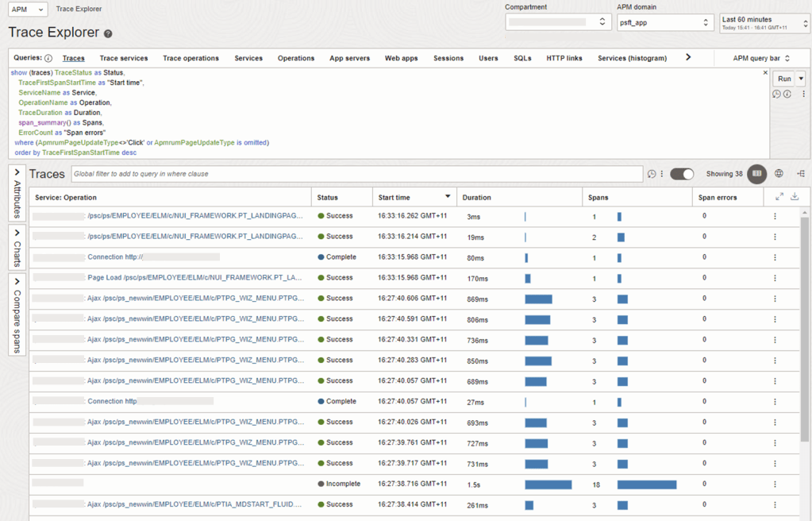Click the global filter input field
The image size is (812, 521).
click(356, 174)
